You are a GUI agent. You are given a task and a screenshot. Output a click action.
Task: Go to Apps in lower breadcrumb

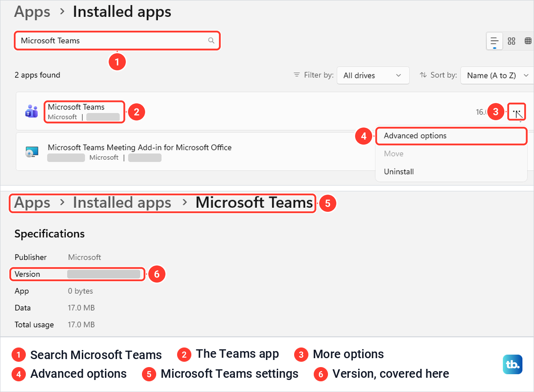click(32, 203)
